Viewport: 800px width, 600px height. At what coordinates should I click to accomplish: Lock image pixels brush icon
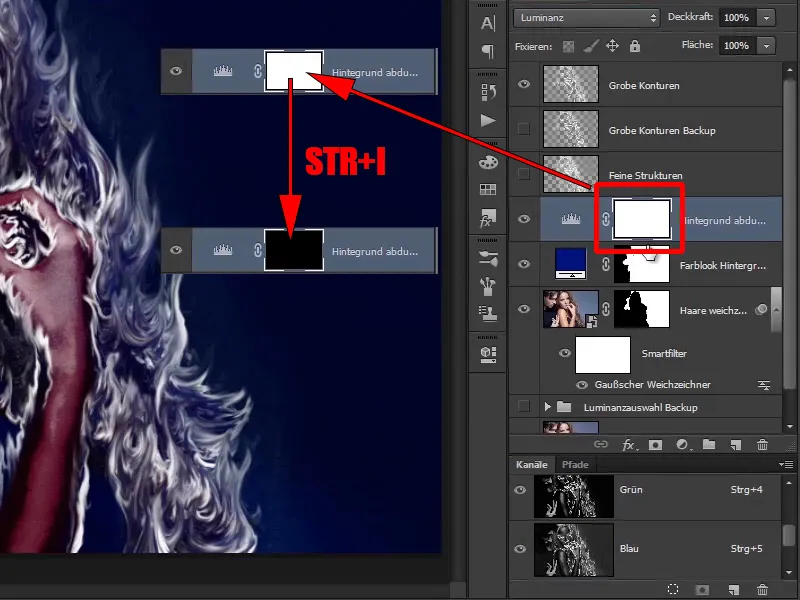590,46
